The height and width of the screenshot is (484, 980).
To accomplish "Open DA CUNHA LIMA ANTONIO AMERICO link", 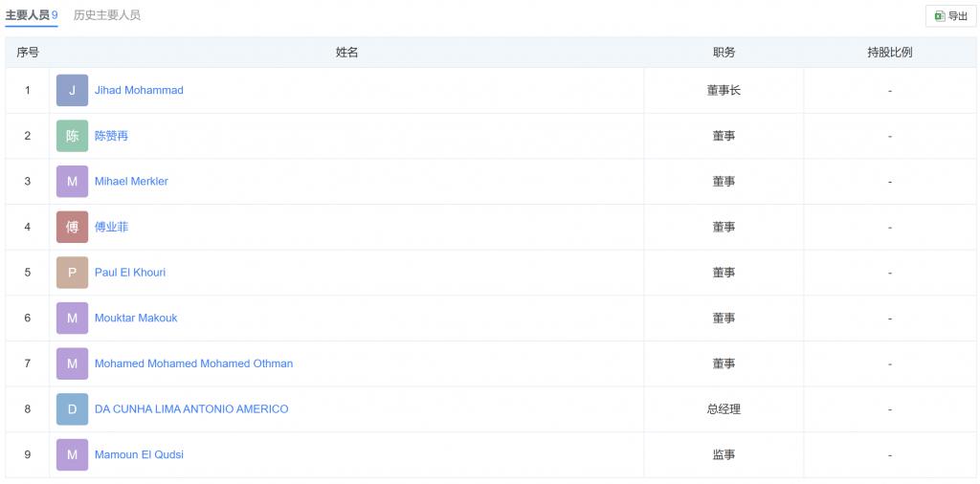I will click(x=191, y=409).
